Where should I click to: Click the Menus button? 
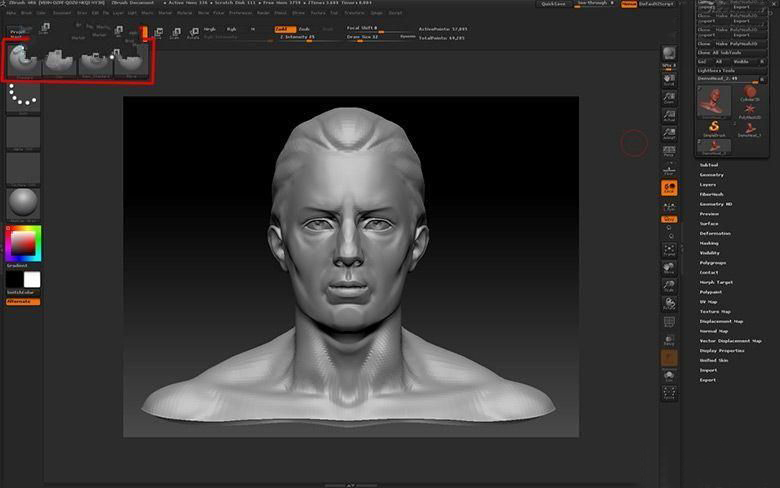[629, 4]
